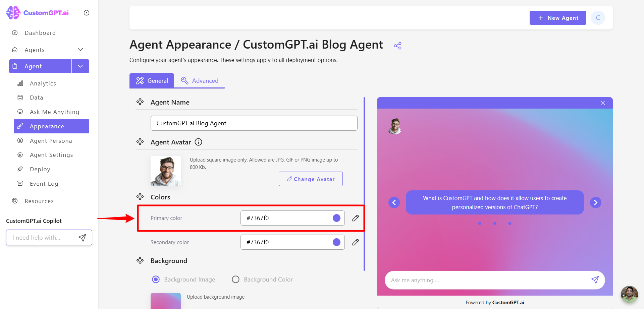Viewport: 644px width, 309px height.
Task: Select the Background Color radio
Action: click(236, 280)
